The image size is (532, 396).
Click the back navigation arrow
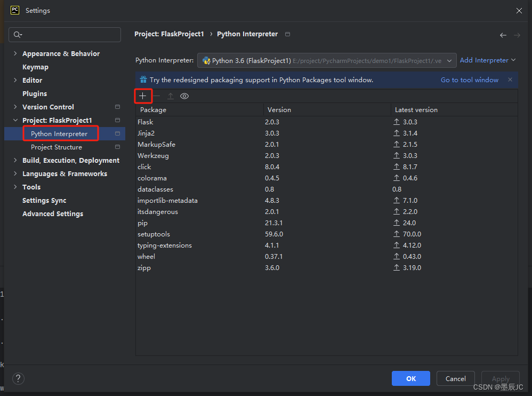pyautogui.click(x=503, y=35)
